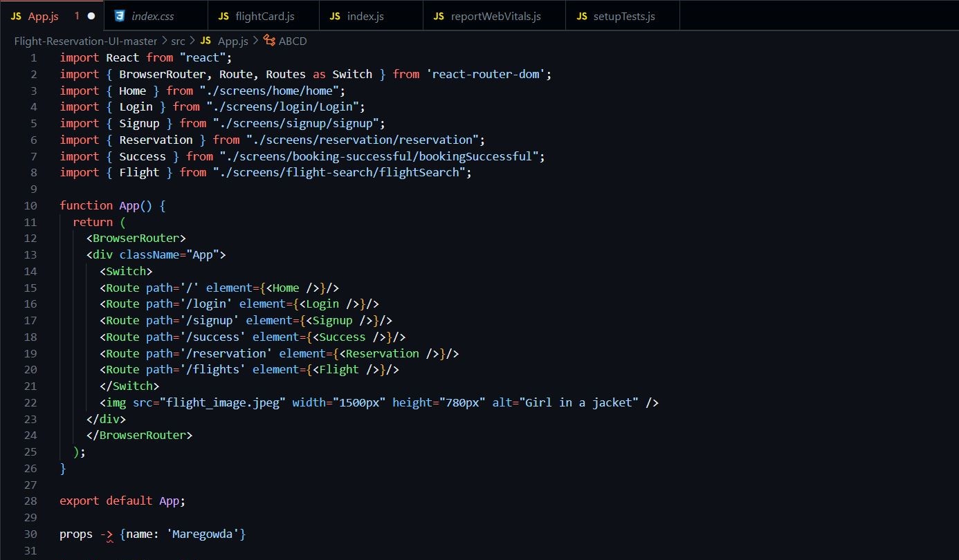The width and height of the screenshot is (959, 560).
Task: Click the red-underlined arrow on line 30
Action: coord(106,534)
